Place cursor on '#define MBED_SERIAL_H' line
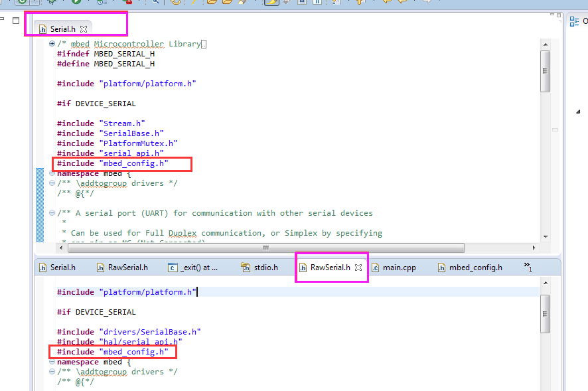 [x=106, y=64]
